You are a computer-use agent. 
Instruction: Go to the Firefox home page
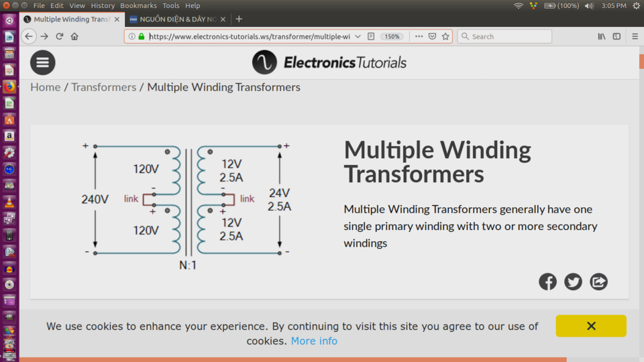tap(74, 36)
